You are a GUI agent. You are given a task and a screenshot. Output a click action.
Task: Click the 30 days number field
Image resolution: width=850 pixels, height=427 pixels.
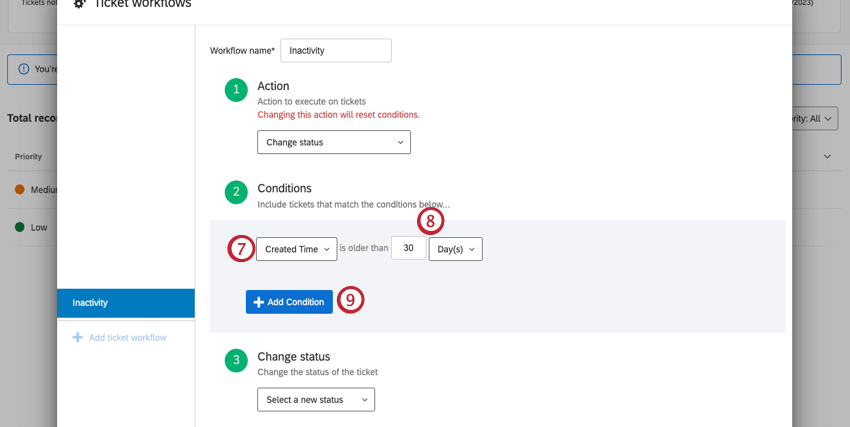pyautogui.click(x=408, y=248)
